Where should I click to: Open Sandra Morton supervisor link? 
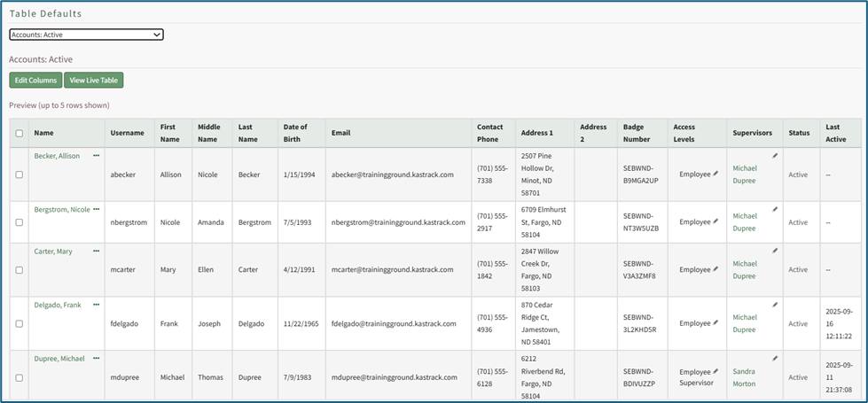click(x=745, y=377)
